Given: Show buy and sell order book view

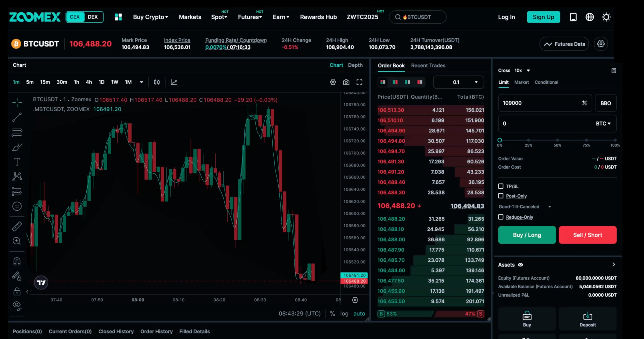Looking at the screenshot, I should click(383, 82).
